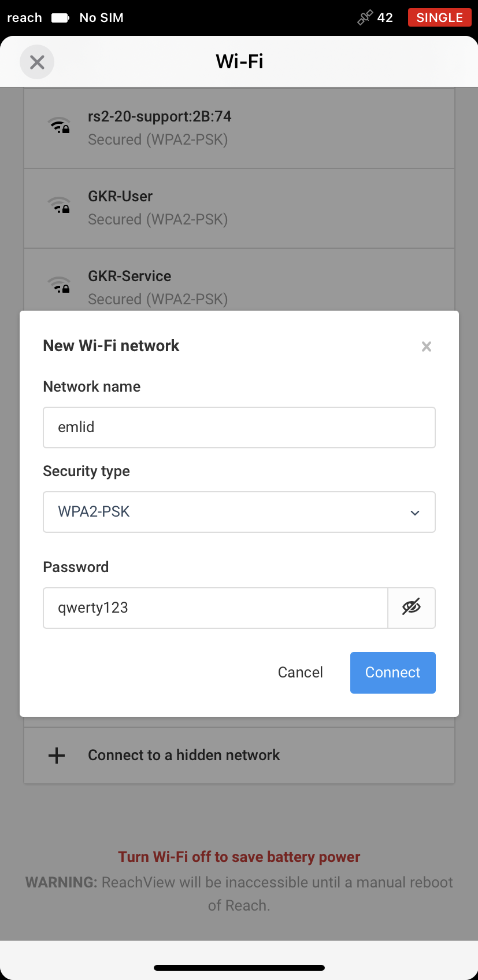Click Turn Wi-Fi off to save battery power
This screenshot has height=980, width=478.
[x=239, y=857]
